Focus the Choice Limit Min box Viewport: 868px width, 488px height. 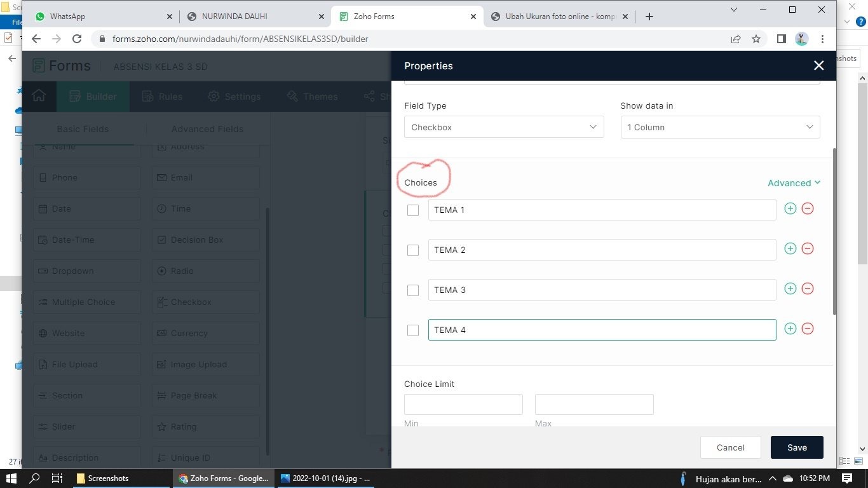(x=463, y=404)
